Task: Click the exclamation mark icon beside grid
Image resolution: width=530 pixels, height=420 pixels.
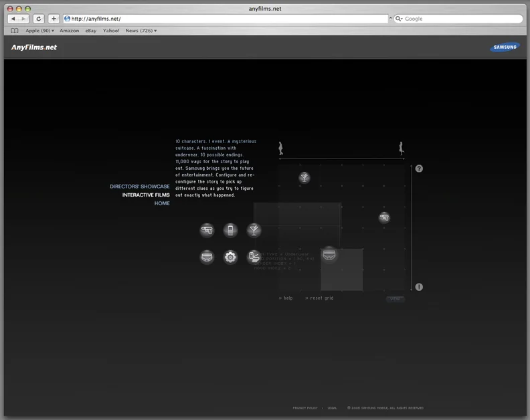Action: 419,287
